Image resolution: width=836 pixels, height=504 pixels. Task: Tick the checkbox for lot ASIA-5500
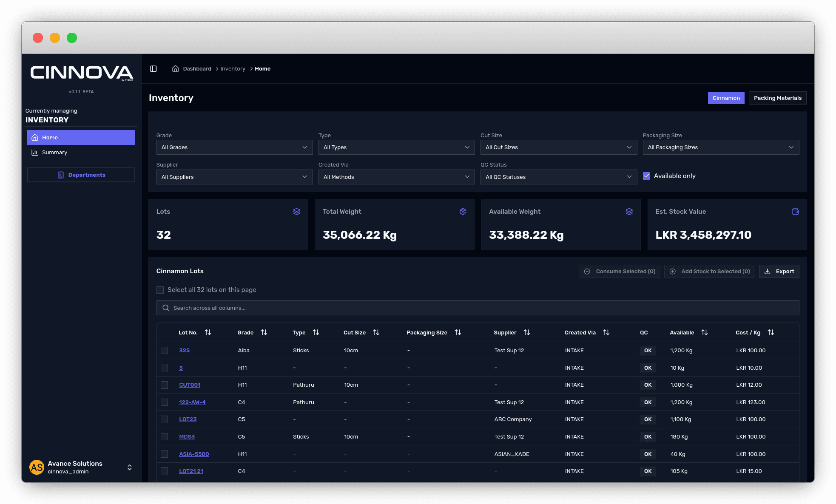(x=165, y=454)
